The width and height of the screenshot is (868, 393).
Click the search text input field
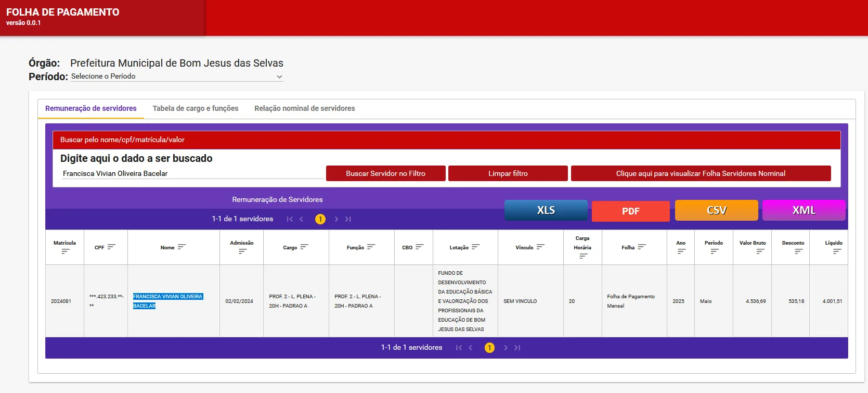(x=192, y=173)
